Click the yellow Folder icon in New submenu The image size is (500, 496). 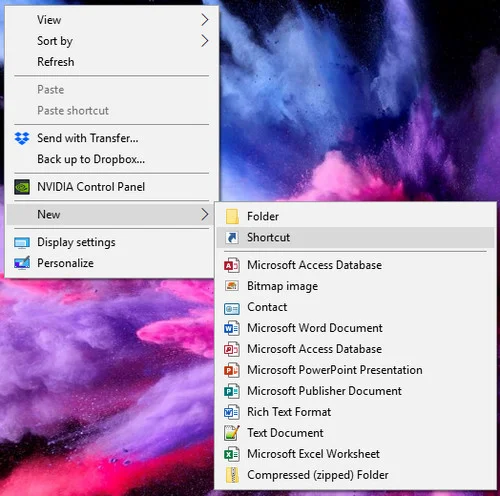click(232, 216)
